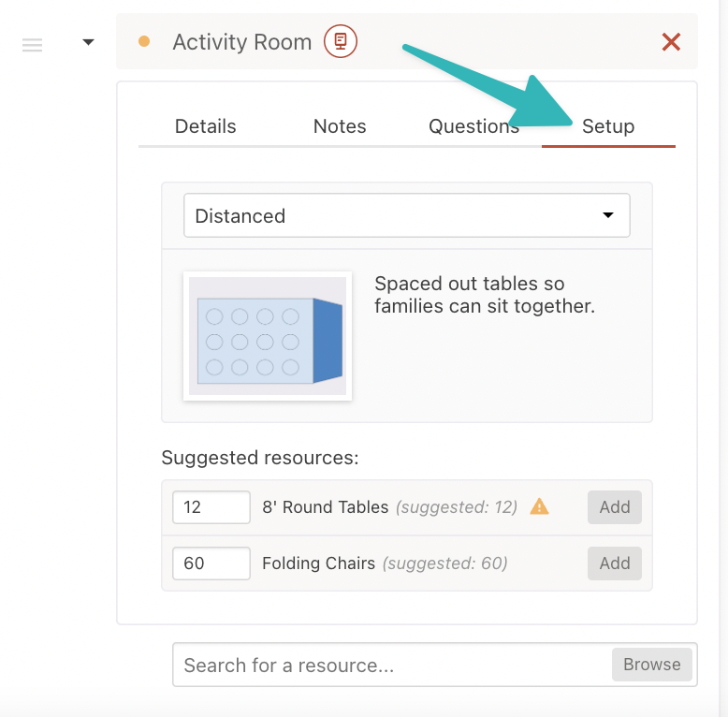Viewport: 728px width, 717px height.
Task: Collapse the Activity Room caret arrow
Action: [88, 42]
